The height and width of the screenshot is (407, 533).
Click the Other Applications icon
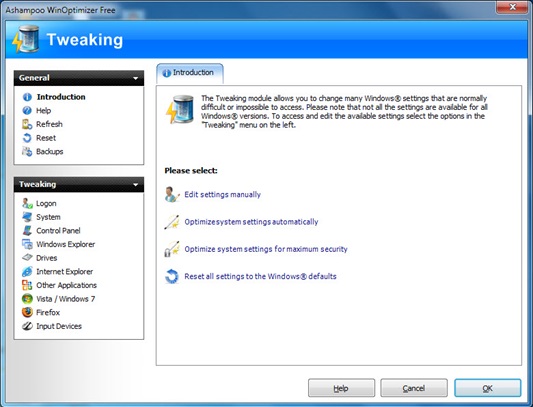pos(27,285)
